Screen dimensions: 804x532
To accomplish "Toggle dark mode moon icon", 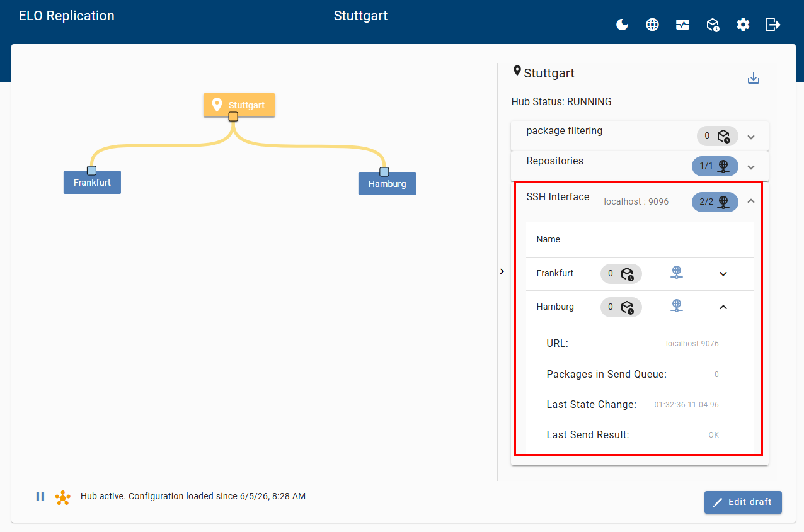I will [x=622, y=25].
